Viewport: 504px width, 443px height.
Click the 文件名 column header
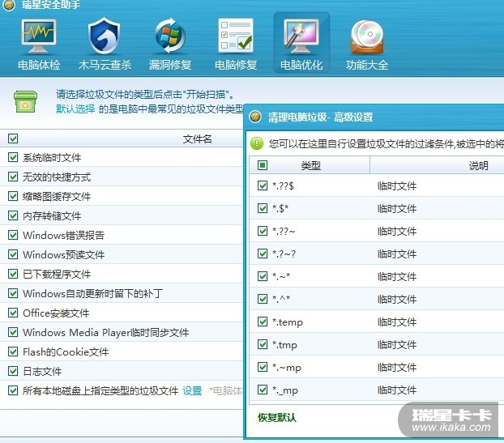(197, 138)
